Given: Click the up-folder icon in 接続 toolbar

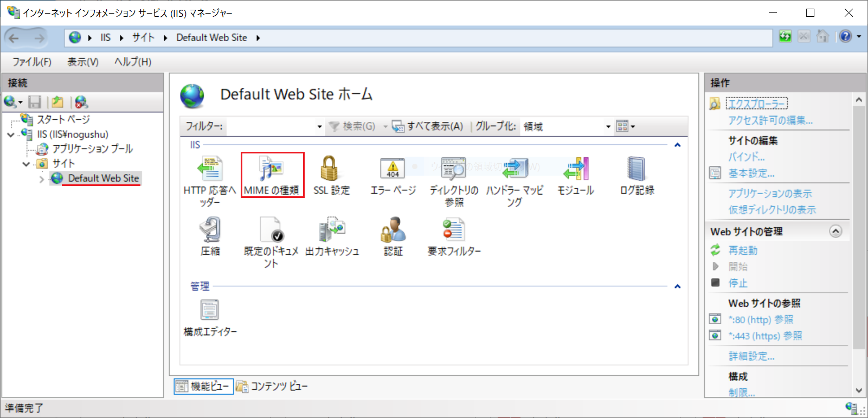Looking at the screenshot, I should (x=57, y=101).
